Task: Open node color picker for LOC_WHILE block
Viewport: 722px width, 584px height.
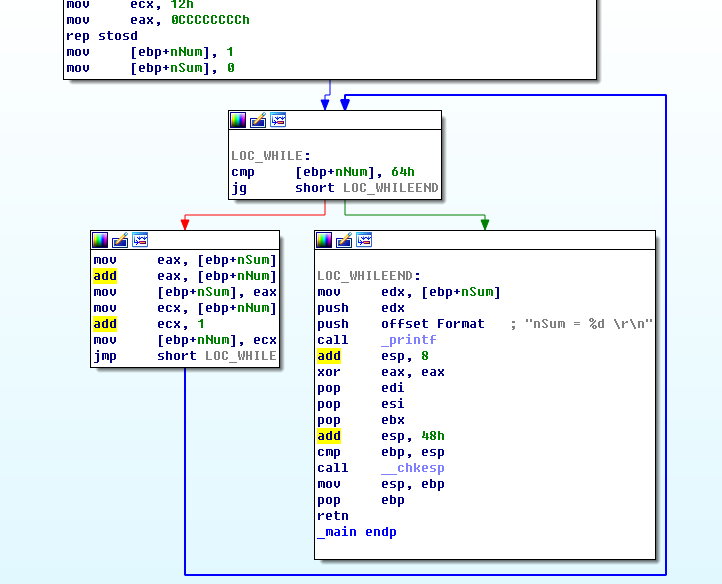Action: tap(238, 120)
